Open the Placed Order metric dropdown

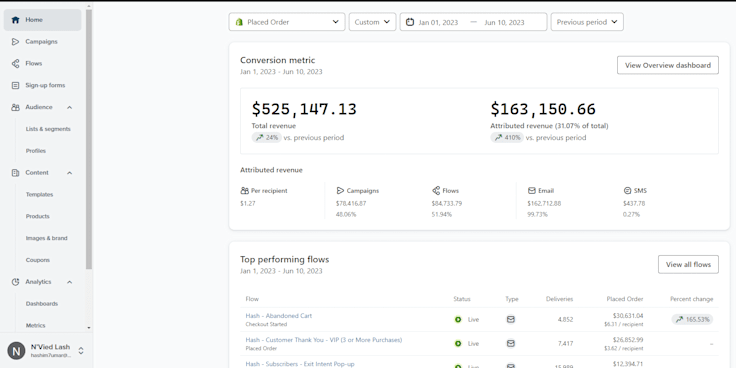287,22
